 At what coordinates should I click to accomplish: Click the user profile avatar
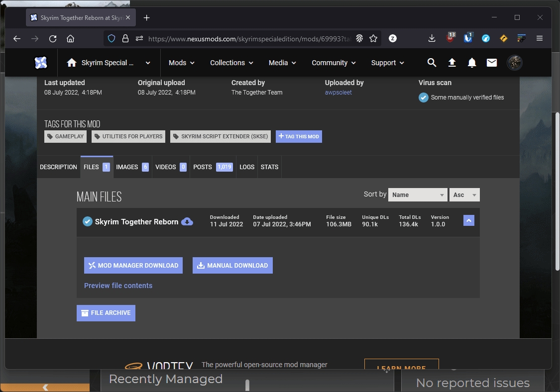tap(514, 63)
